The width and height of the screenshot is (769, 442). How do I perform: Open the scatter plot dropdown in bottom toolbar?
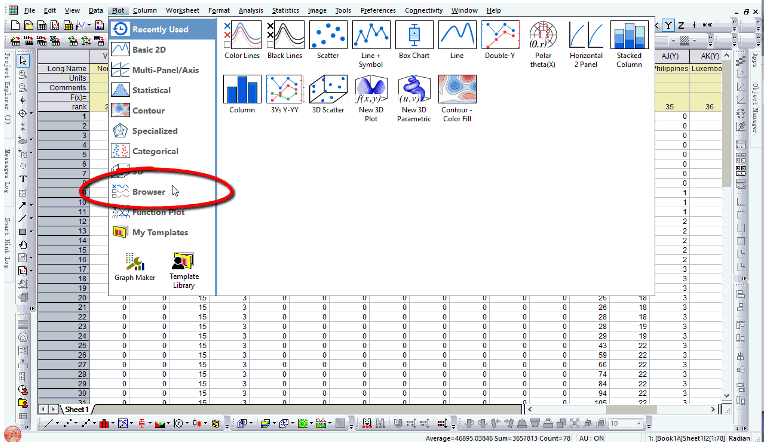pos(76,423)
